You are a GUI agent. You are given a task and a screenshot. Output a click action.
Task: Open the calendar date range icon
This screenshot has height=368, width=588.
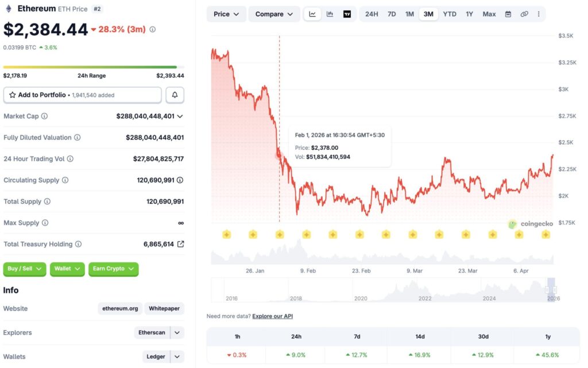tap(508, 14)
